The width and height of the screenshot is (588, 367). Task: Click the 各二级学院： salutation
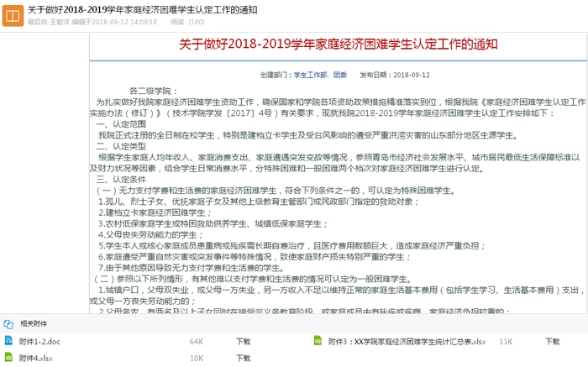point(153,91)
